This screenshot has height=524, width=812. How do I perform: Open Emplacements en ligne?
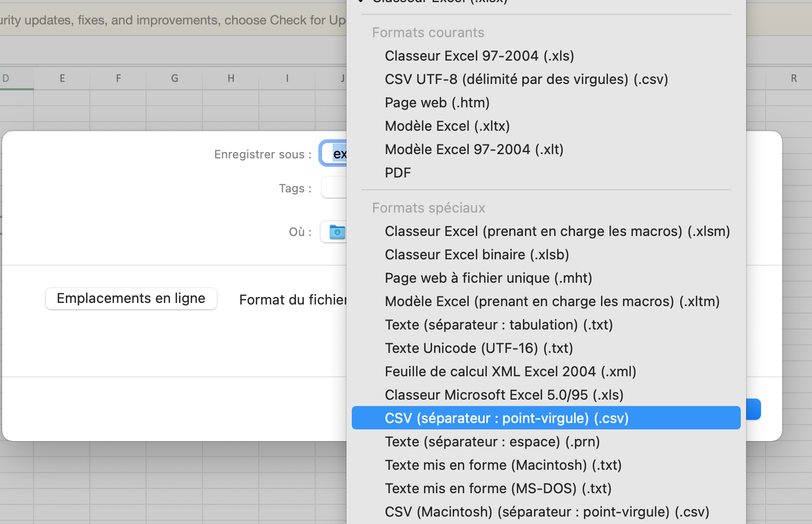pyautogui.click(x=131, y=299)
